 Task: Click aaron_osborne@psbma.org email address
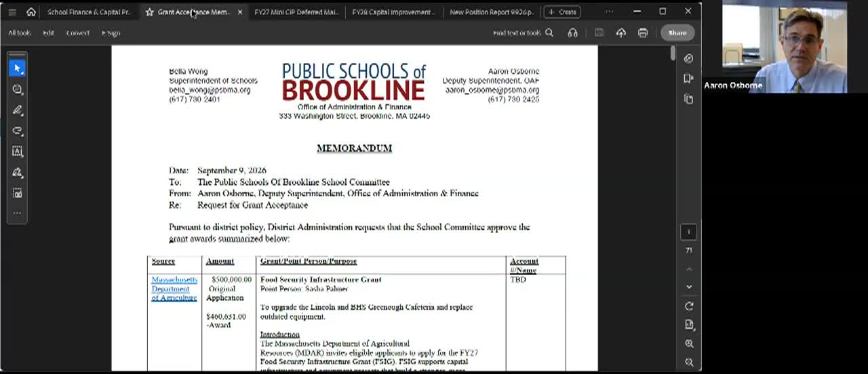pos(492,90)
